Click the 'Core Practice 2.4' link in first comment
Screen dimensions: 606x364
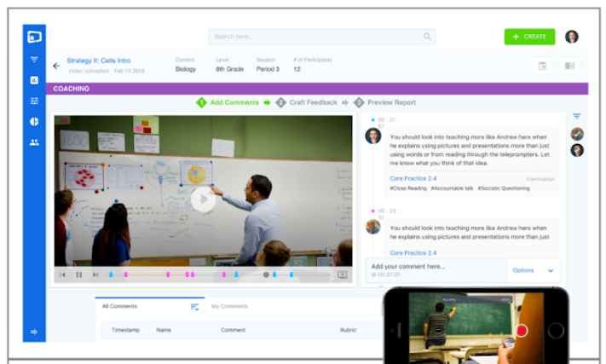413,178
